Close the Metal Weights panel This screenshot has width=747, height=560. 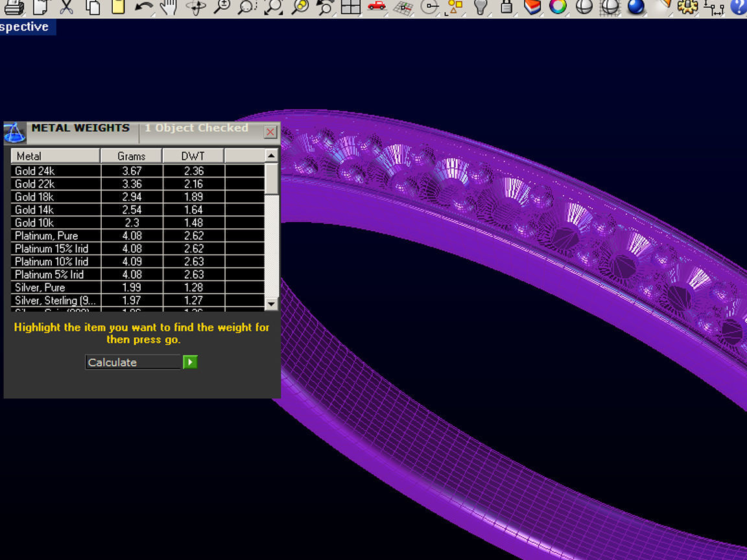pos(270,132)
